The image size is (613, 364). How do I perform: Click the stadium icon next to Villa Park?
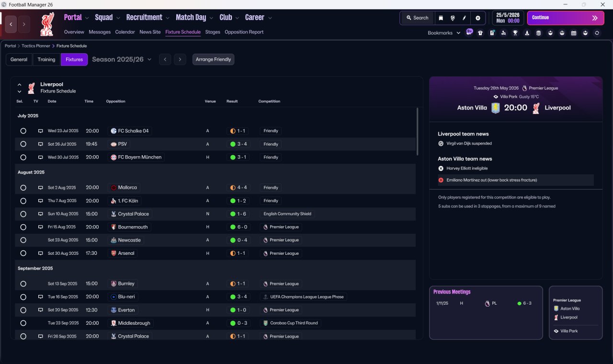point(496,97)
